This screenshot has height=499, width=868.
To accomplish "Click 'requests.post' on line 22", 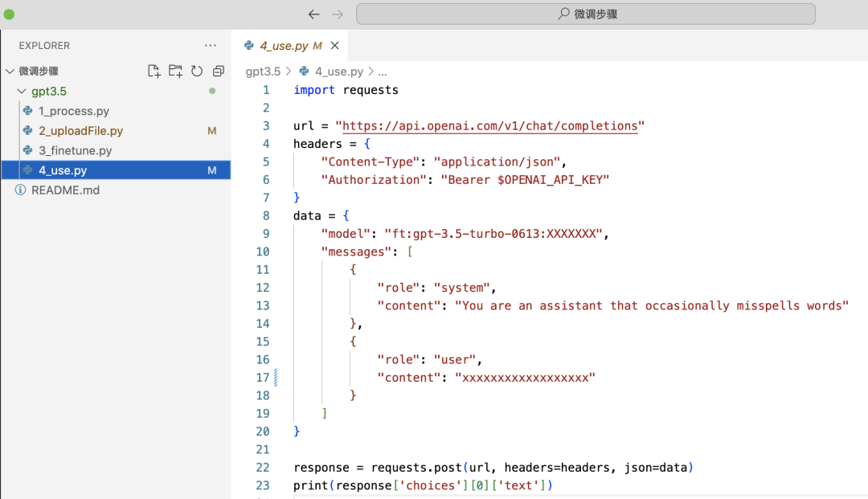I will tap(416, 468).
